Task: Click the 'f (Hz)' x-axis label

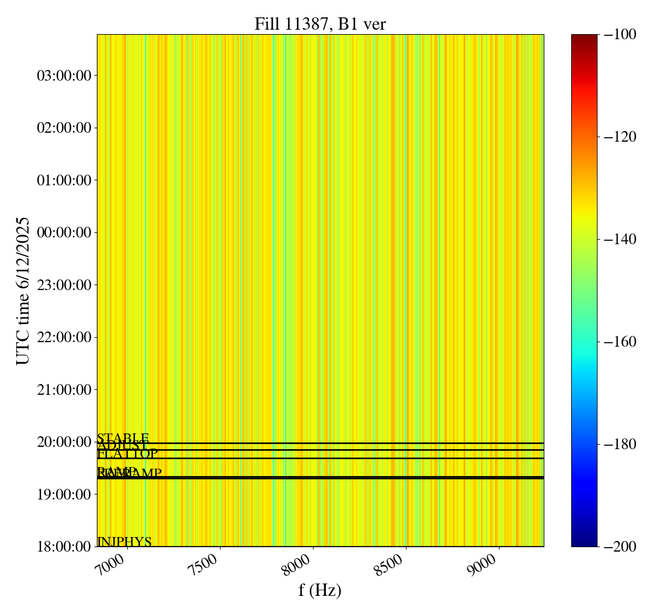Action: click(x=320, y=590)
